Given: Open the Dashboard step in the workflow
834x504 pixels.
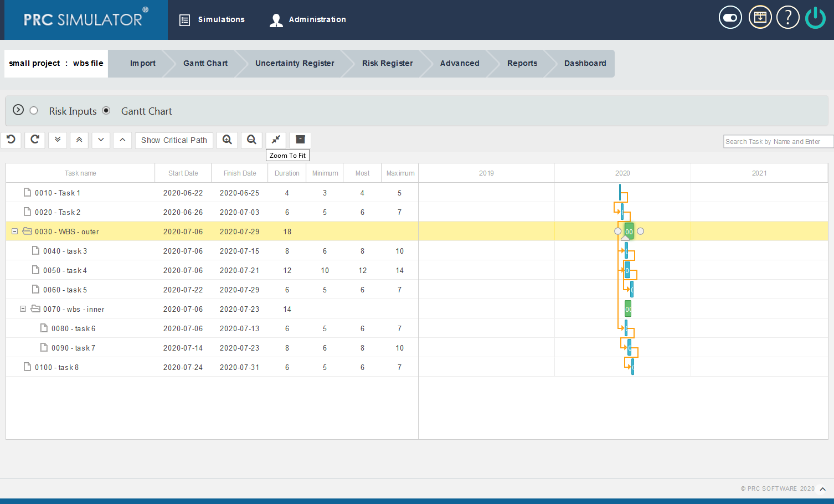Looking at the screenshot, I should [x=585, y=63].
